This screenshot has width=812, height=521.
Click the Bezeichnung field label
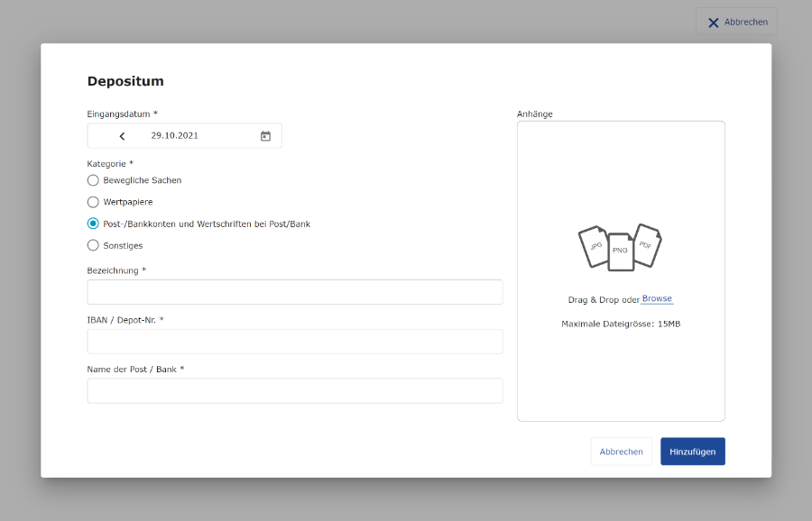point(116,270)
